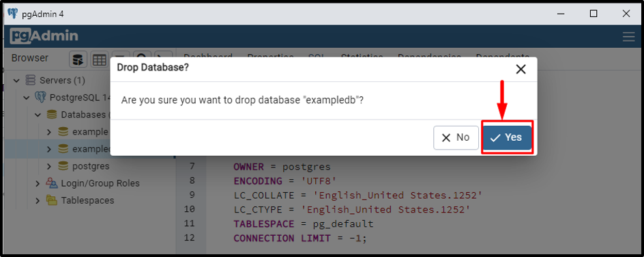Click the Tablespaces folder icon
The height and width of the screenshot is (257, 644).
[52, 200]
